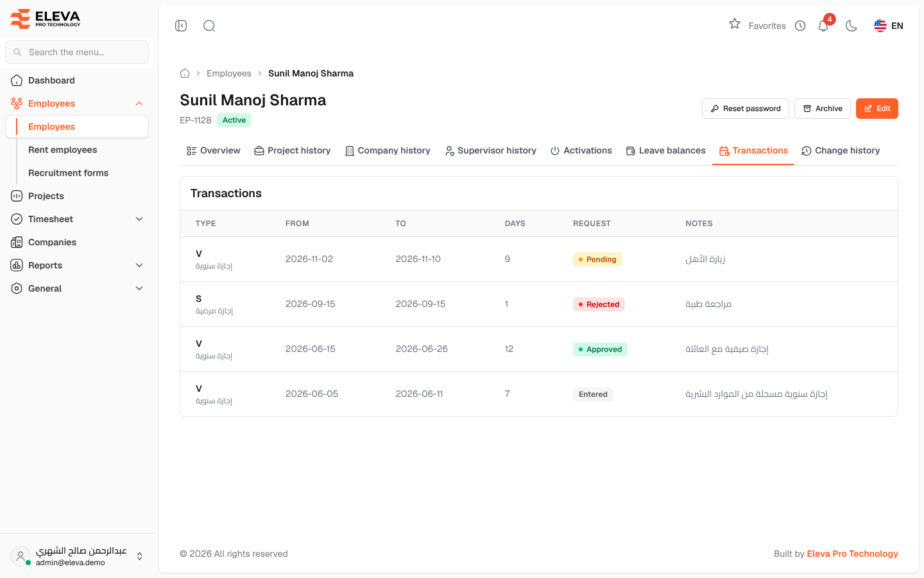Toggle dark mode moon icon
This screenshot has width=924, height=578.
click(x=851, y=26)
